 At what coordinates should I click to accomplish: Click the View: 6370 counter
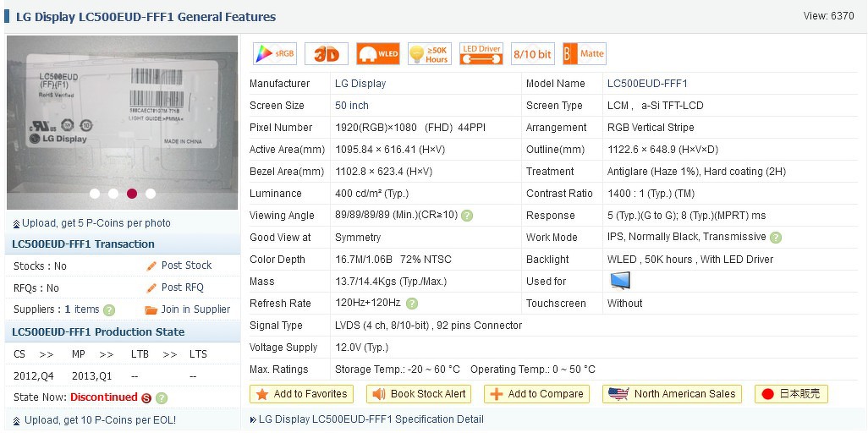click(829, 16)
